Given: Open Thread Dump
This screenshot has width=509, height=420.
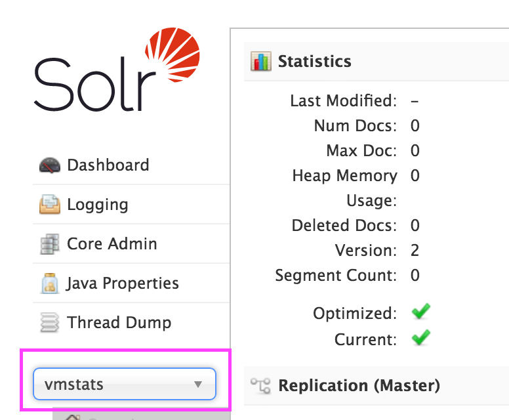Looking at the screenshot, I should [x=131, y=322].
